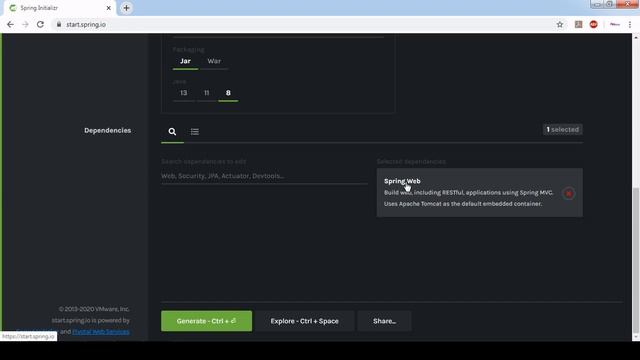
Task: Bookmark this page with star icon
Action: tap(560, 24)
